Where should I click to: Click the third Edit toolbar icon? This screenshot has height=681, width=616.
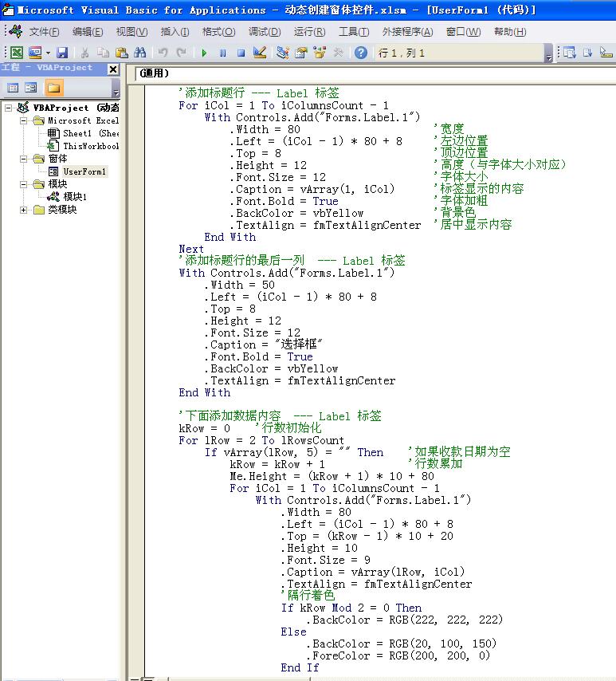[x=606, y=53]
